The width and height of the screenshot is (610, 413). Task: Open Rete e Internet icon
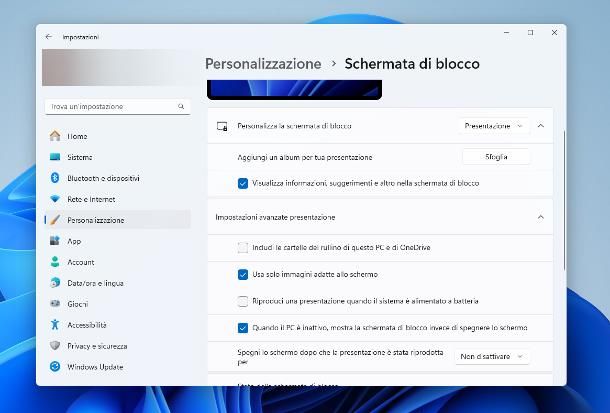pyautogui.click(x=55, y=199)
